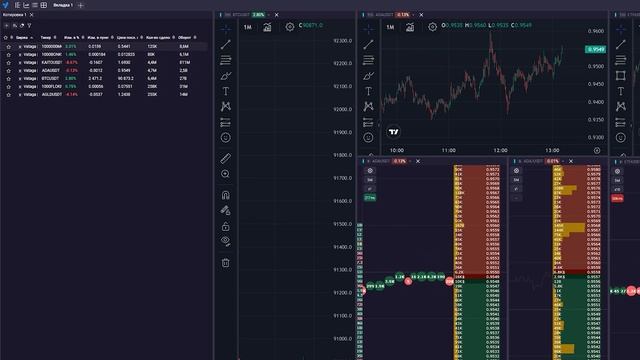
Task: Open settings gear in right ADAUSDT order book
Action: (x=516, y=171)
